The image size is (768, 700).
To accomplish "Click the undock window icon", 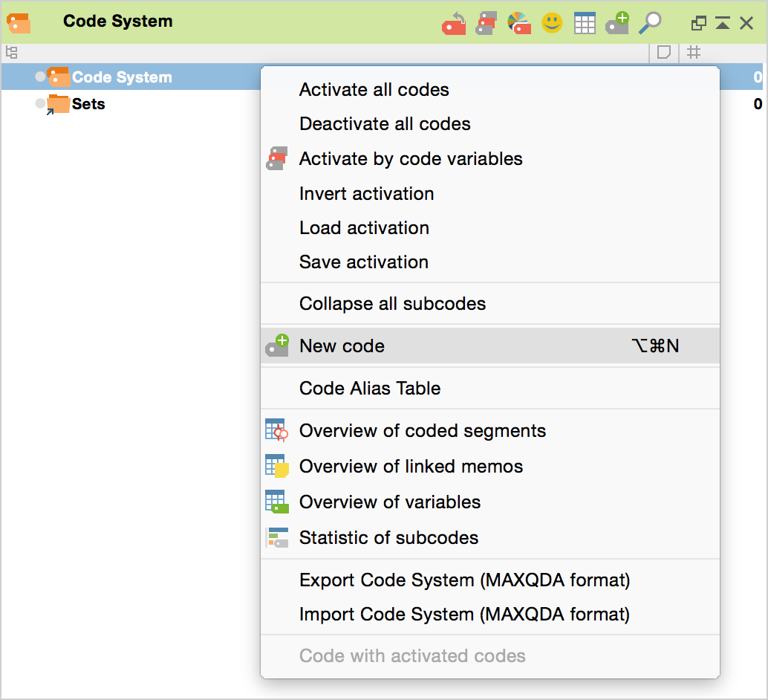I will pos(698,24).
